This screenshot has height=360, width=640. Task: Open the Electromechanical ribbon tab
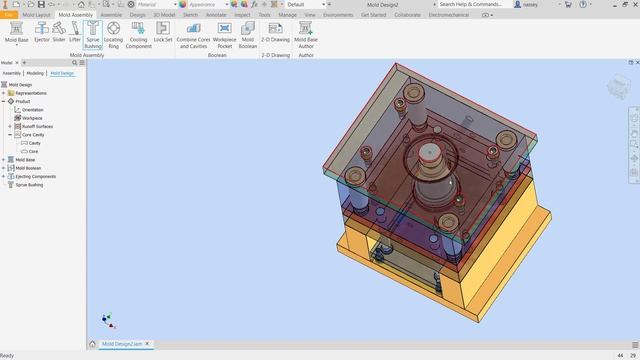coord(449,15)
